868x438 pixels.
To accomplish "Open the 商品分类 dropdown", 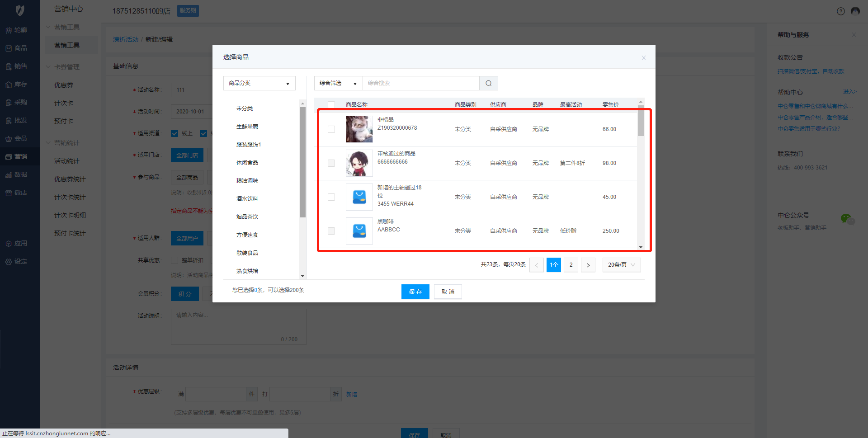I will [x=259, y=83].
